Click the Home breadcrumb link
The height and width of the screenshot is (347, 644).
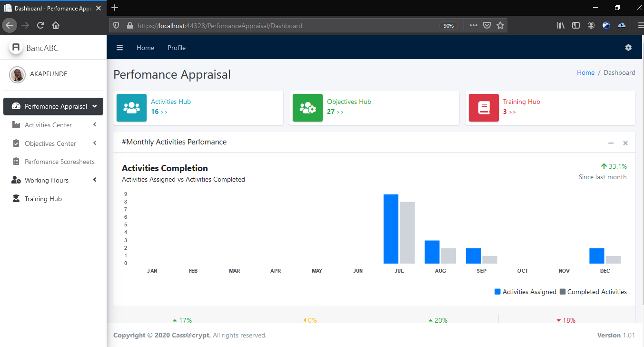point(585,72)
